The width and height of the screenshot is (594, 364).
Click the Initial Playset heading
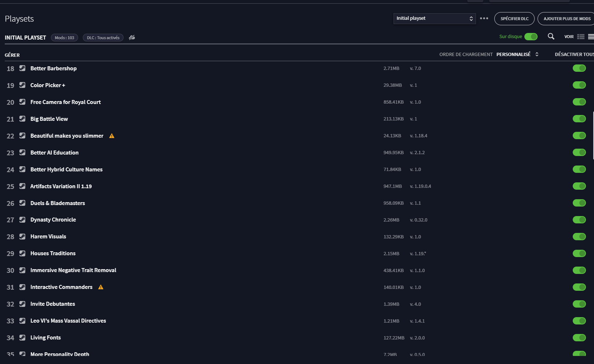click(25, 38)
